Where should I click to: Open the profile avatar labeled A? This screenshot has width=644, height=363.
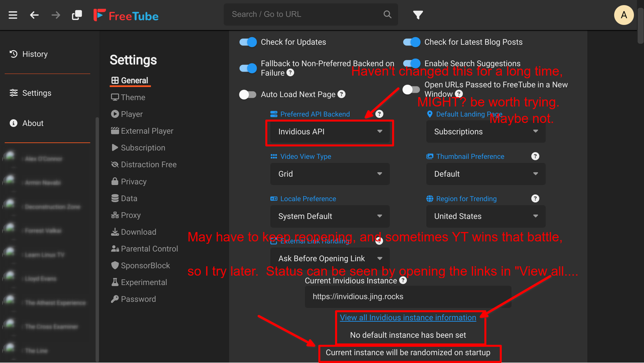click(x=624, y=15)
